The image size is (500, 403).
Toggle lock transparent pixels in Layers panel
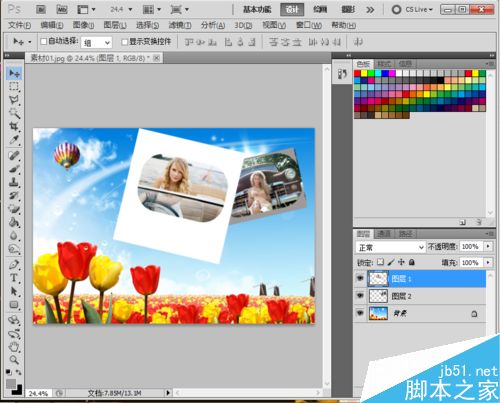point(380,262)
